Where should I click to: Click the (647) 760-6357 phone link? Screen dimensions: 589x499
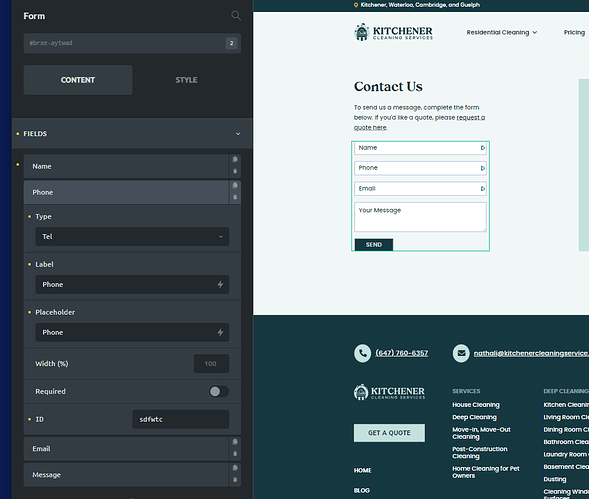pos(402,353)
